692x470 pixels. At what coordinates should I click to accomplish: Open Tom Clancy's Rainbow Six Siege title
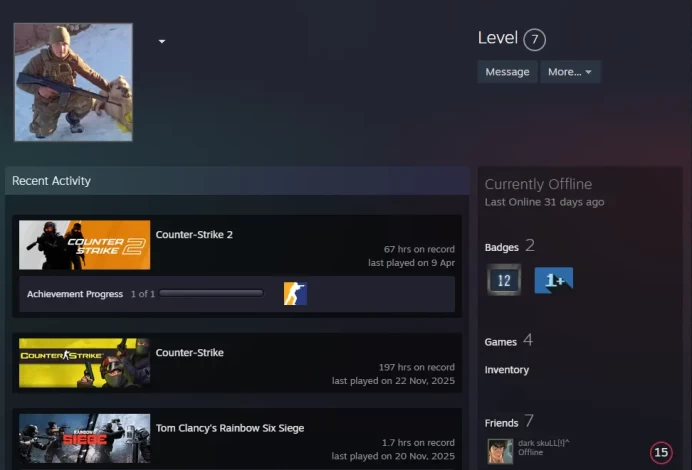230,428
